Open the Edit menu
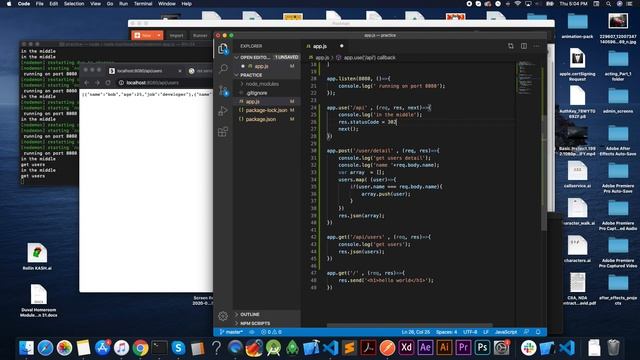Viewport: 640px width, 360px height. pos(53,4)
